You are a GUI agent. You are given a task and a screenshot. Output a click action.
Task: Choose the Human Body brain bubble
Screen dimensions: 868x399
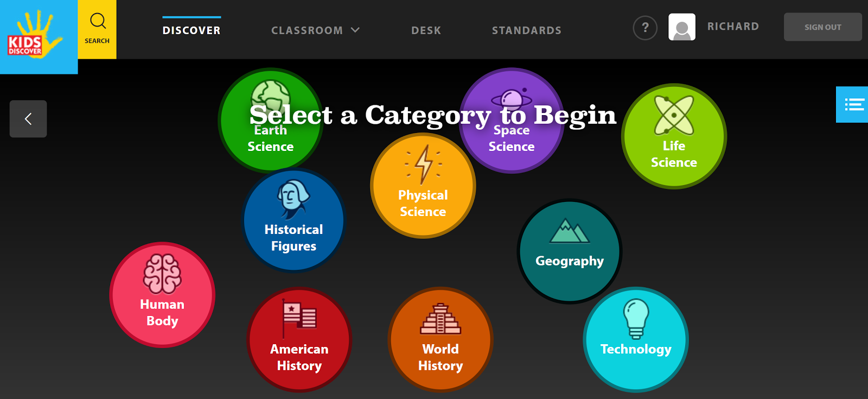pyautogui.click(x=162, y=295)
